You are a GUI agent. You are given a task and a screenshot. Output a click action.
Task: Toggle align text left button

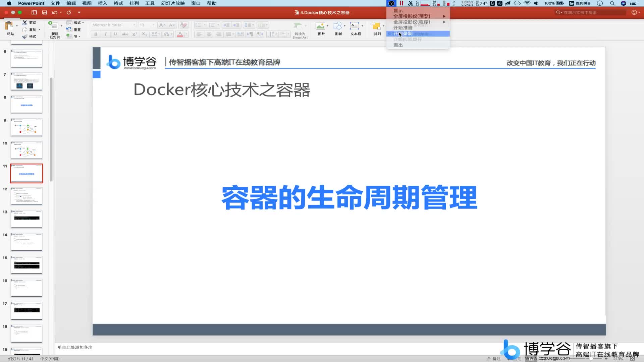pos(199,34)
